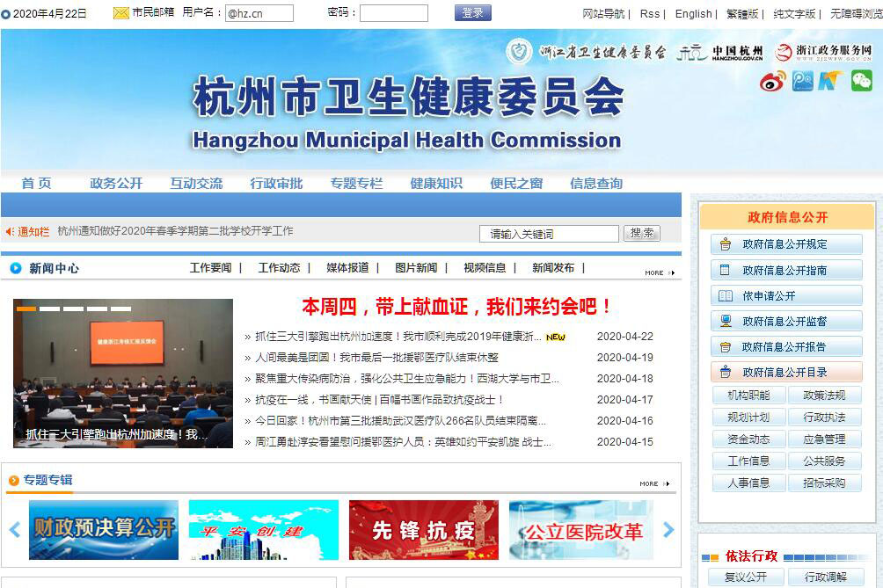Click the blue Tencent Weibo icon
This screenshot has height=588, width=883.
[x=802, y=81]
